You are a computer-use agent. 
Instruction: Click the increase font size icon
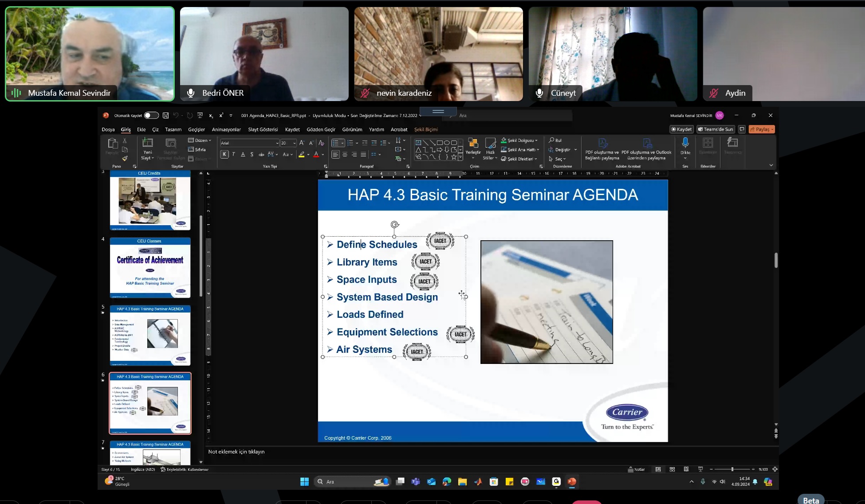[x=302, y=143]
